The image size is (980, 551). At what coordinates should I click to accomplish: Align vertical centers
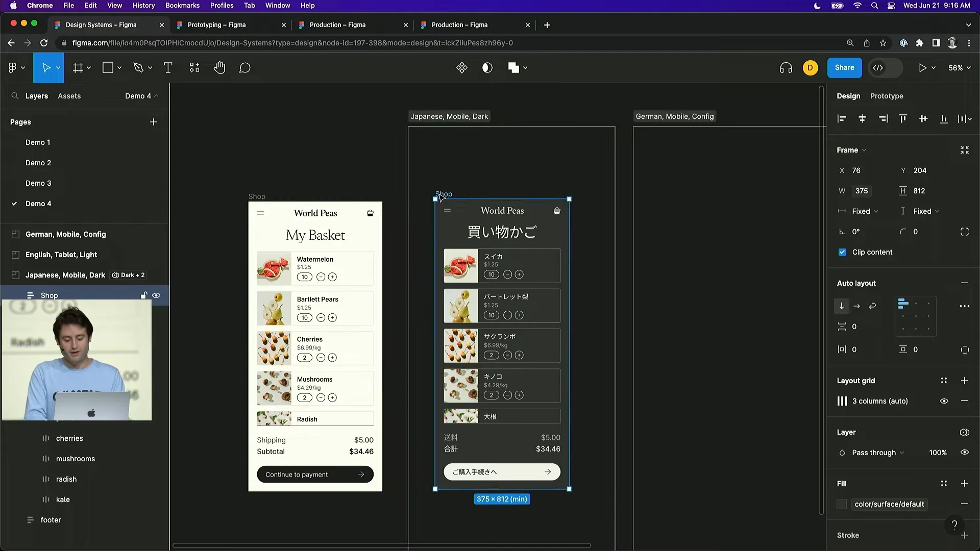[x=923, y=119]
